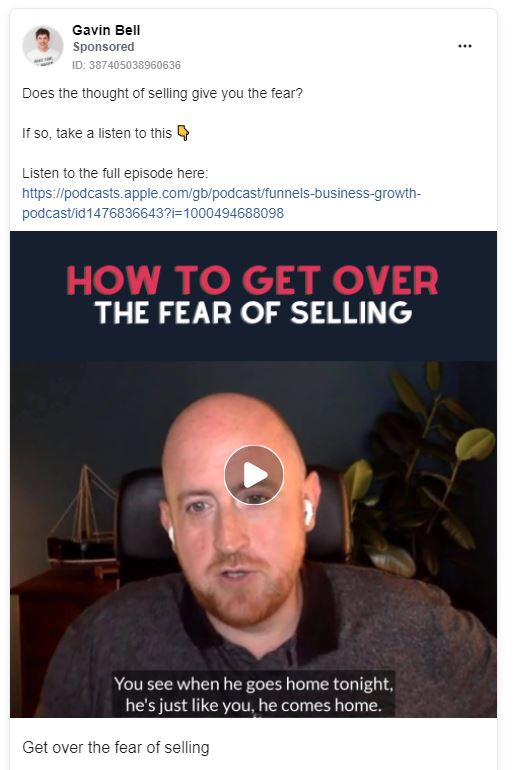Open the three-dot post options menu

click(464, 46)
